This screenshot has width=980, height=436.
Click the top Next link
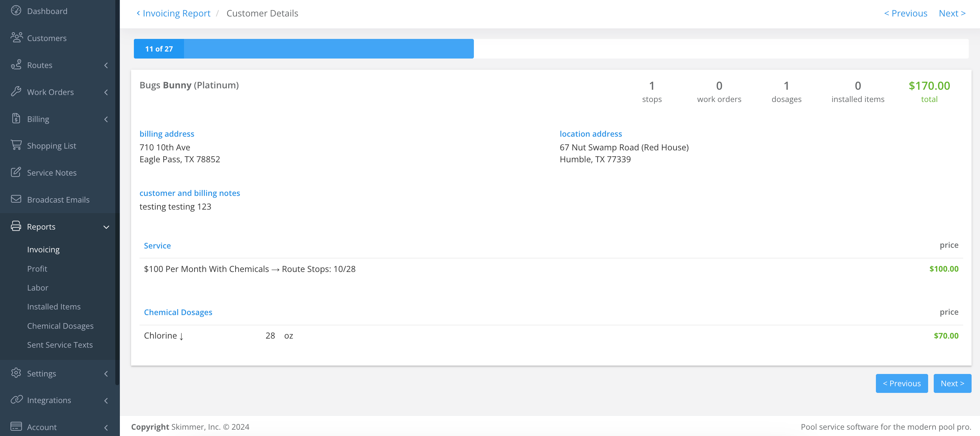coord(952,13)
